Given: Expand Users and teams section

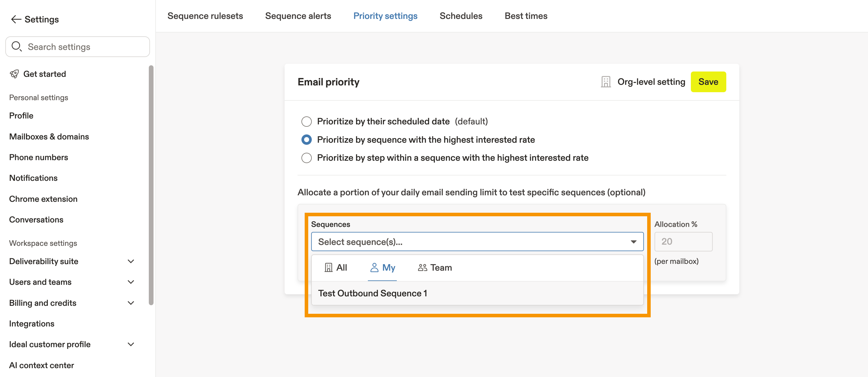Looking at the screenshot, I should (x=131, y=282).
